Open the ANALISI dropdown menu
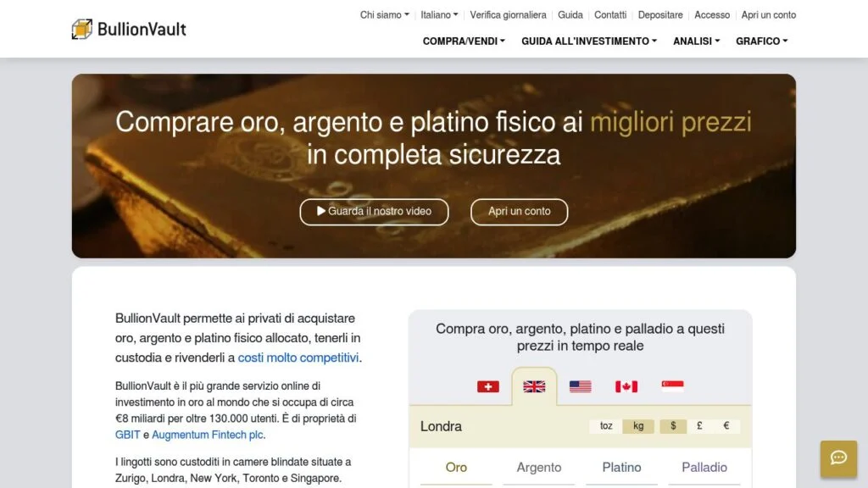 (697, 41)
